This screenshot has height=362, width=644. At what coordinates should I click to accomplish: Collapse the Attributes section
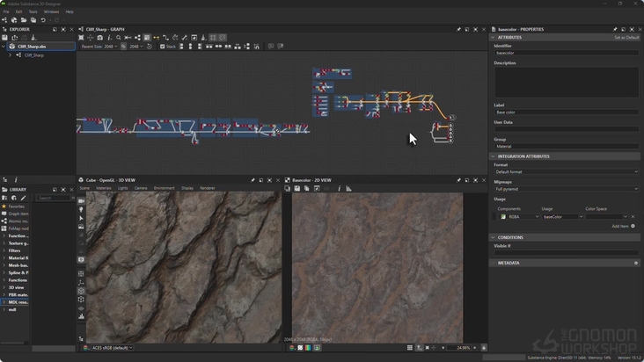(x=493, y=37)
